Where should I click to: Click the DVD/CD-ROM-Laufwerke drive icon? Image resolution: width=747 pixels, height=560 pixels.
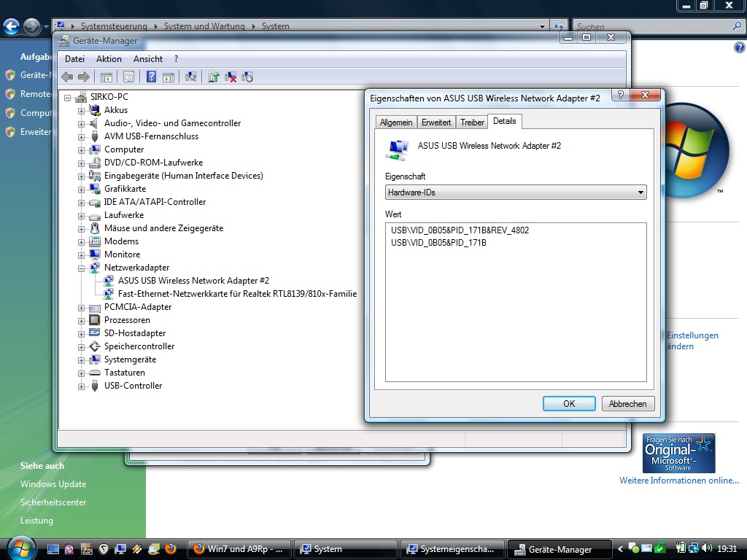[95, 163]
